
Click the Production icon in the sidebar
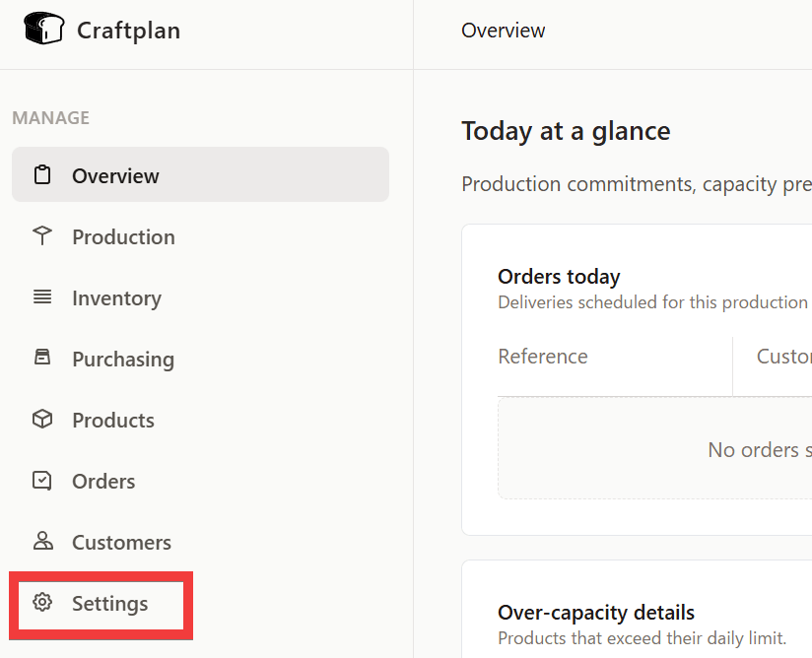(42, 236)
